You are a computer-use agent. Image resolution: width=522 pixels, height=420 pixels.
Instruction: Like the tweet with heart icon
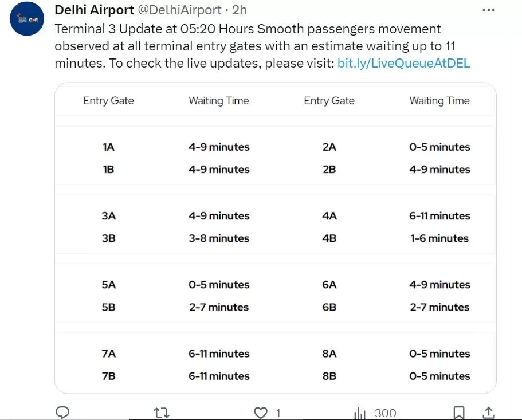pyautogui.click(x=261, y=413)
